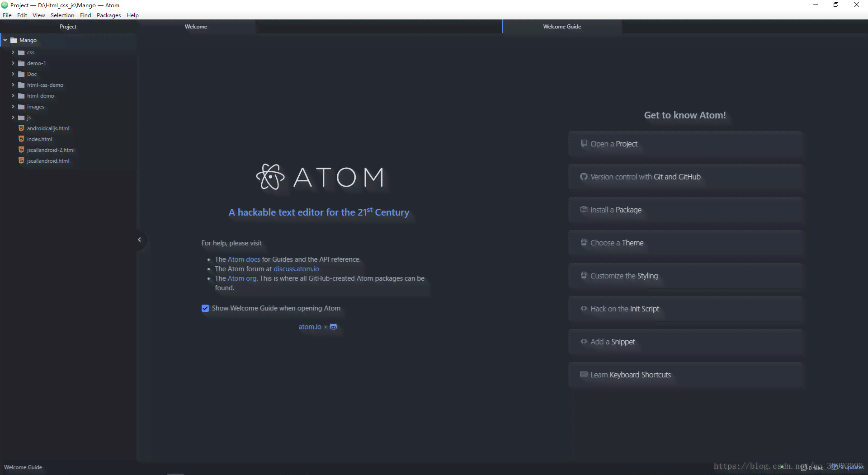Expand the Doc folder chevron
The image size is (868, 475).
click(x=13, y=74)
